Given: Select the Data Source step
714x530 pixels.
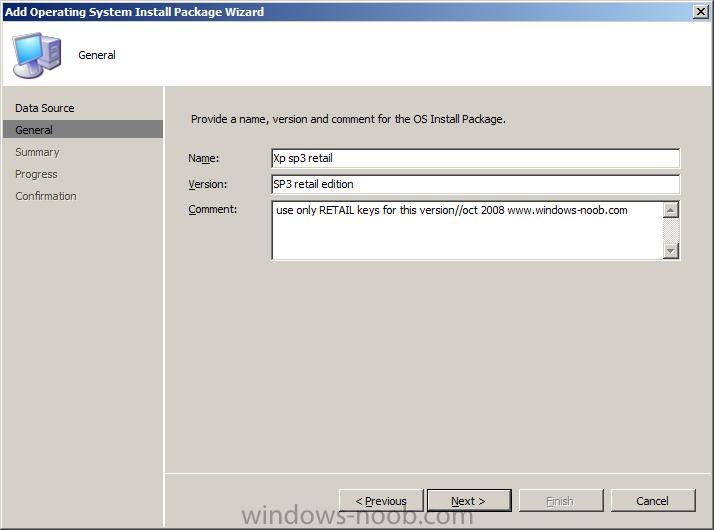Looking at the screenshot, I should [45, 108].
